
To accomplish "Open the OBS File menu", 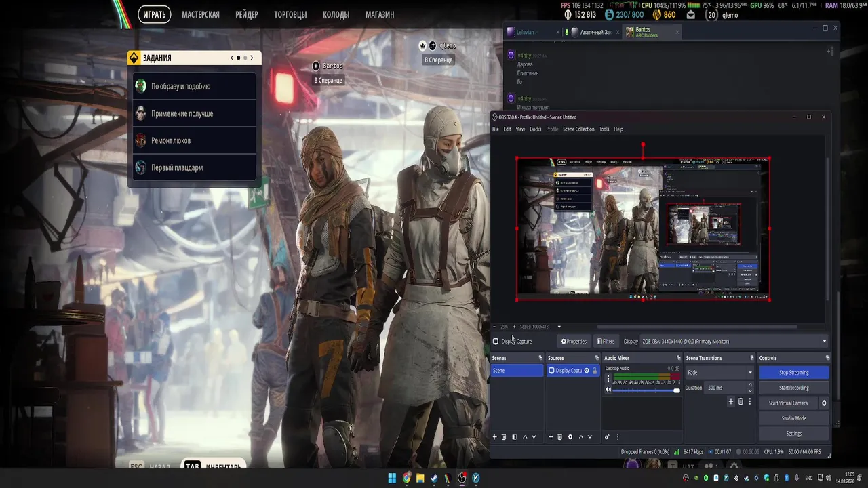I will click(x=496, y=129).
